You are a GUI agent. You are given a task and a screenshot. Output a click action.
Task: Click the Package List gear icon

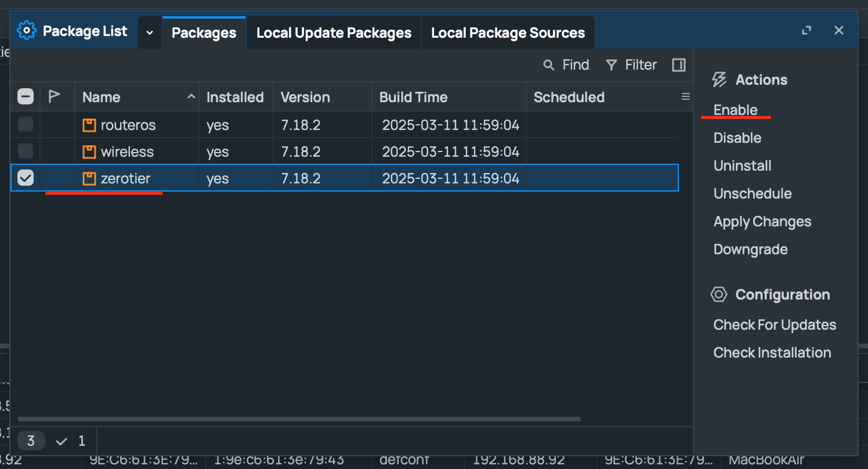(27, 31)
